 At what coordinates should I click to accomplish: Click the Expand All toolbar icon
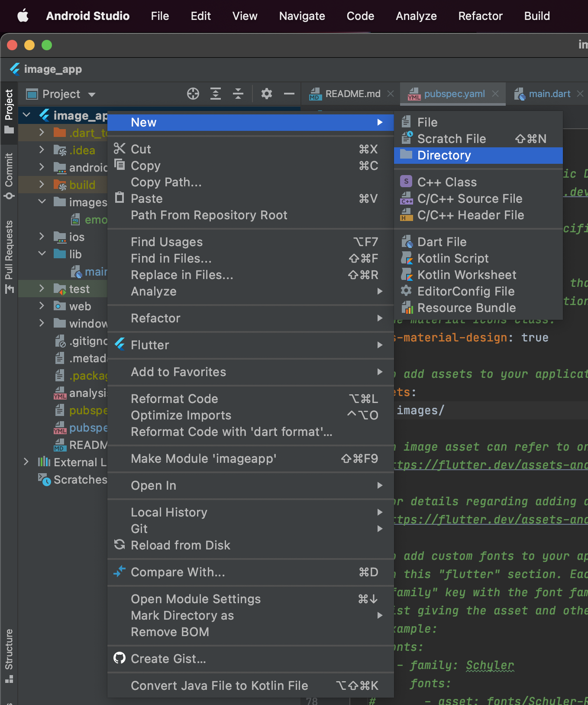[x=216, y=94]
